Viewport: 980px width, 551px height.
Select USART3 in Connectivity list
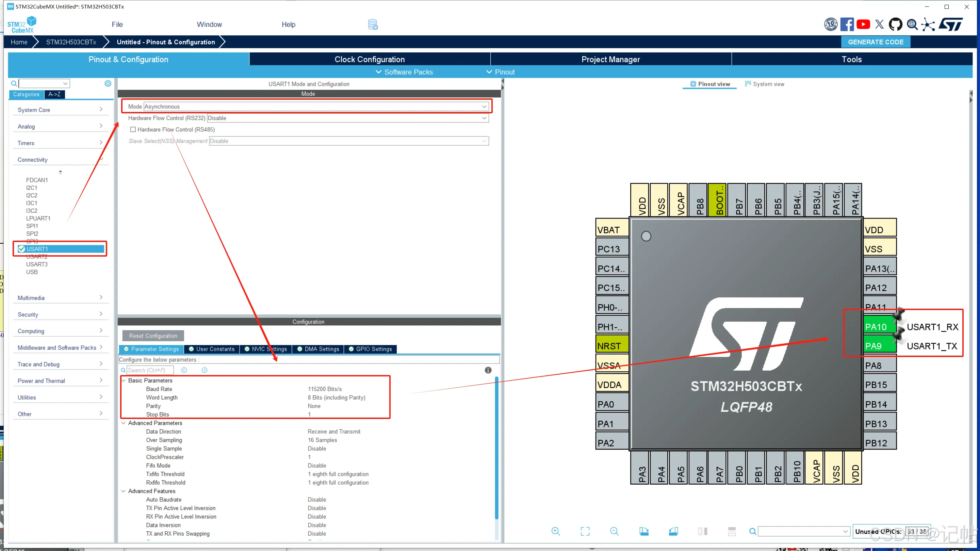click(x=37, y=264)
